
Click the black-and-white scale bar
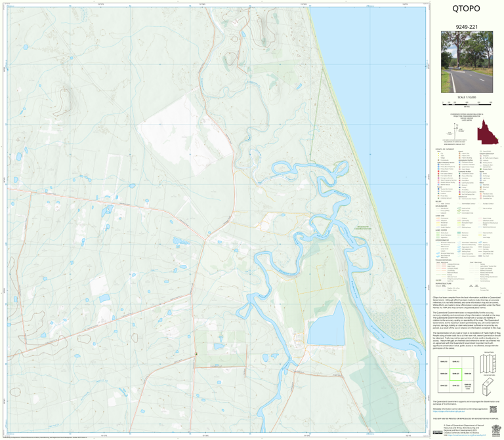click(467, 103)
